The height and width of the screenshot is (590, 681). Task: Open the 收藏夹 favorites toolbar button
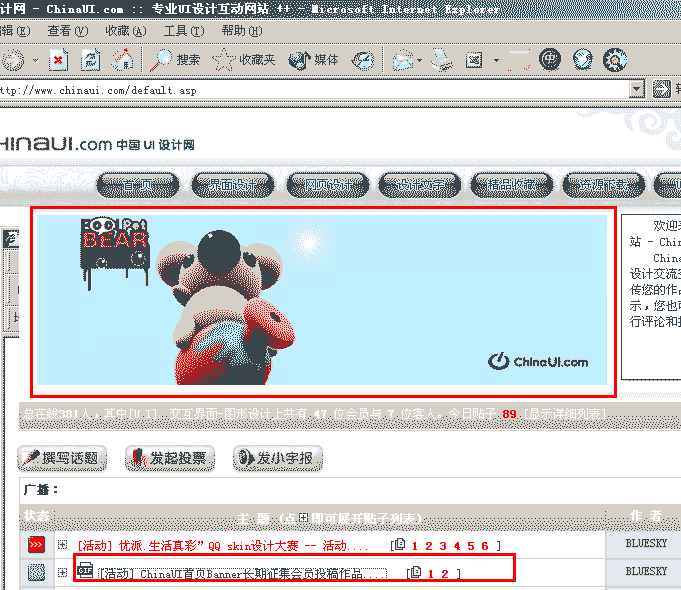coord(244,60)
